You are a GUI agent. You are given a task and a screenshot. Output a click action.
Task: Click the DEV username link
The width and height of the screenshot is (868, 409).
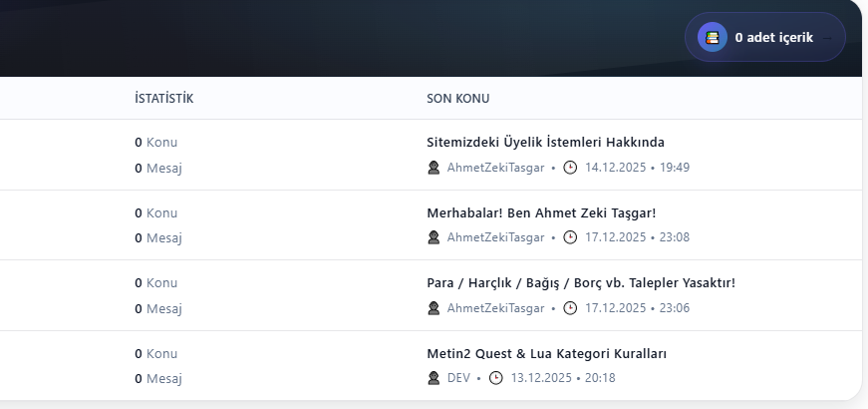tap(458, 378)
